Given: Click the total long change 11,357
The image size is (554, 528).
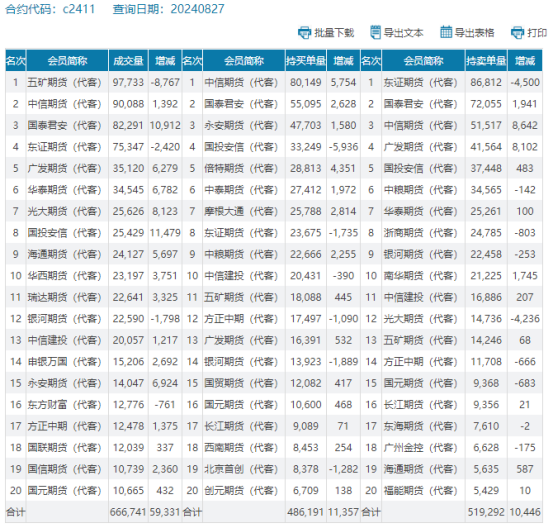Looking at the screenshot, I should pos(343,512).
